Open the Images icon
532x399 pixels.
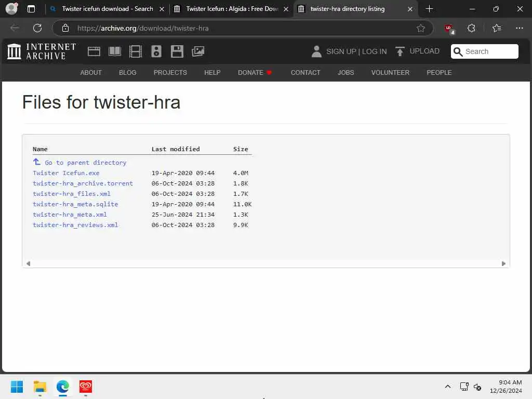click(x=198, y=51)
